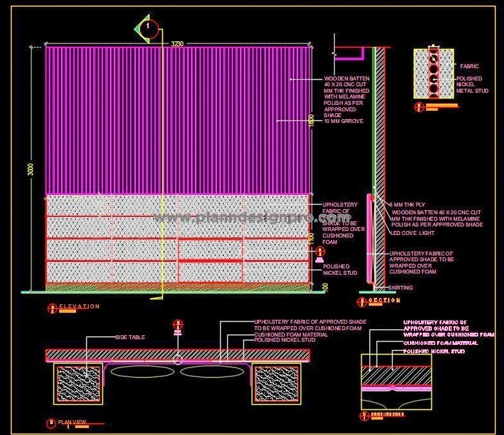Click the ELEVATION title label
Screen dimensions: 504x435
[79, 307]
